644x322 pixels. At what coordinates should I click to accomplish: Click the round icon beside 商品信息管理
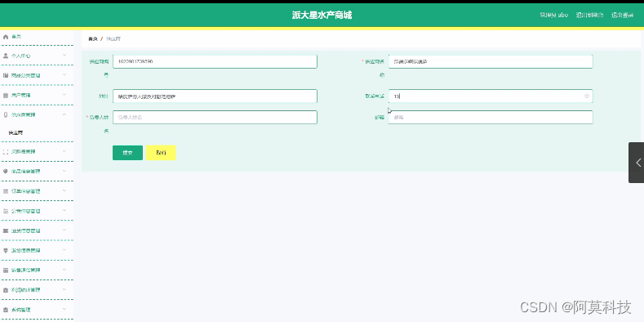point(6,171)
